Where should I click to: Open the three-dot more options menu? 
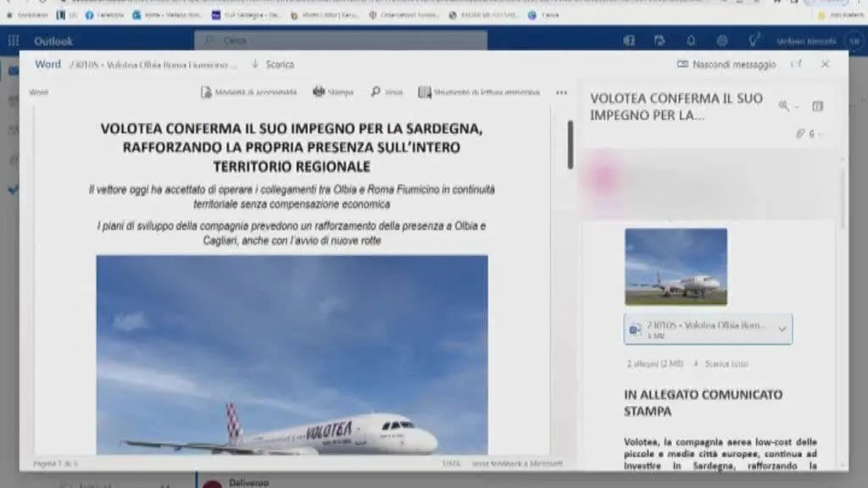point(561,92)
